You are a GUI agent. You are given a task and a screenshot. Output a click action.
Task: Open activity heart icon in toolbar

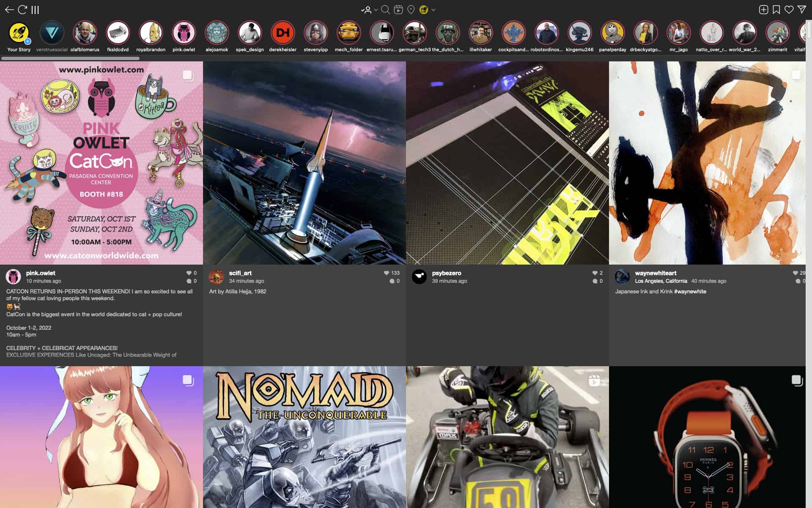(789, 9)
